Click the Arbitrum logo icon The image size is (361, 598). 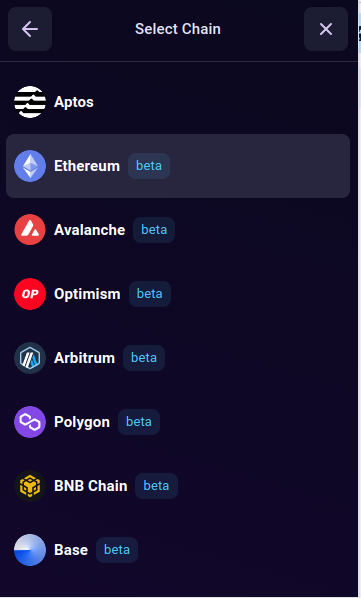click(x=30, y=358)
